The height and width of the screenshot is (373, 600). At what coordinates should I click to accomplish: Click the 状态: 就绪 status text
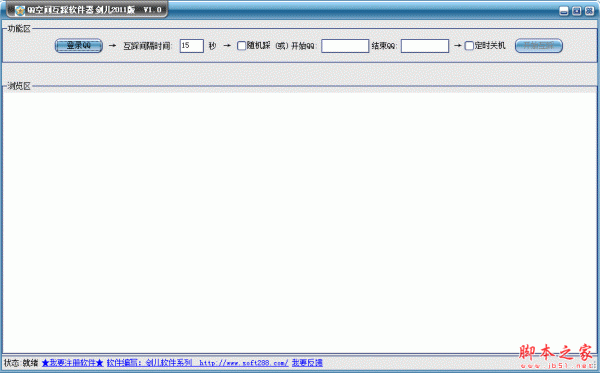21,363
